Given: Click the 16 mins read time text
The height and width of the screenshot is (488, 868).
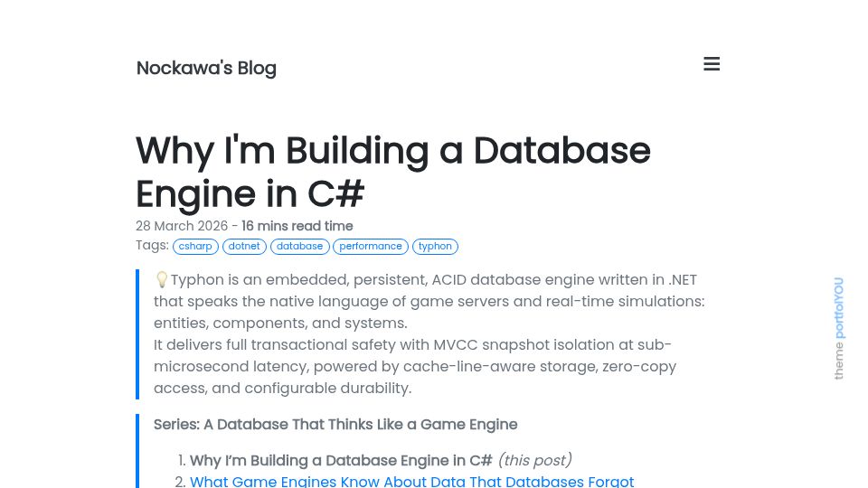Looking at the screenshot, I should [x=297, y=226].
